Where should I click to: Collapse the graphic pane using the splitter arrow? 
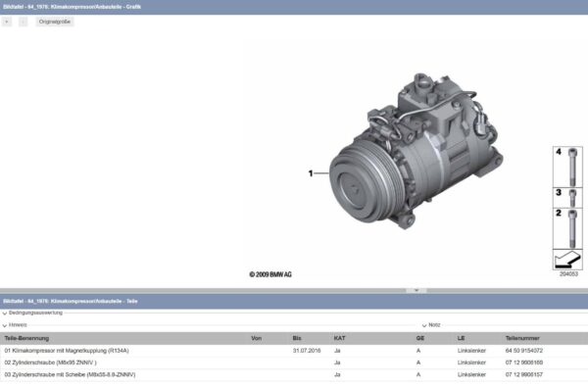pyautogui.click(x=416, y=290)
